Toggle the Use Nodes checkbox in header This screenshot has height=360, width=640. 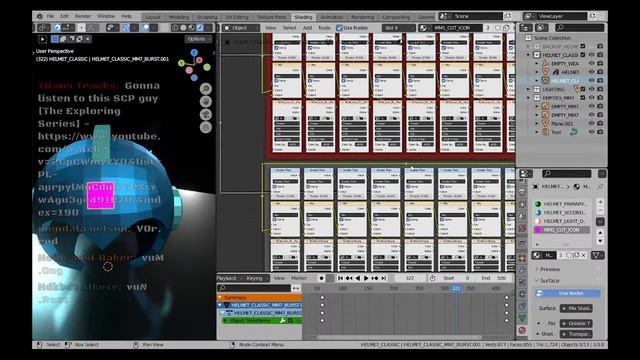pos(339,28)
